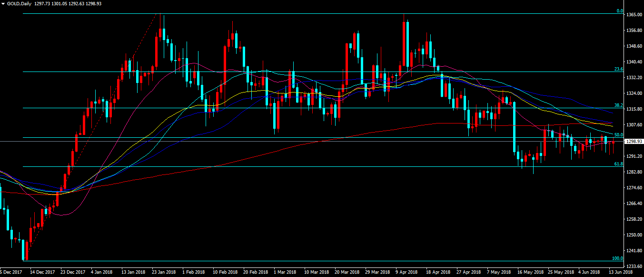Click the Fibonacci 50.0 level label
Screen dimensions: 644x277
click(x=619, y=135)
